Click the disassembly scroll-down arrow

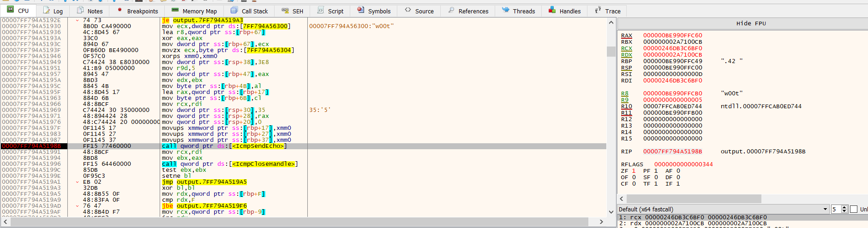click(611, 212)
